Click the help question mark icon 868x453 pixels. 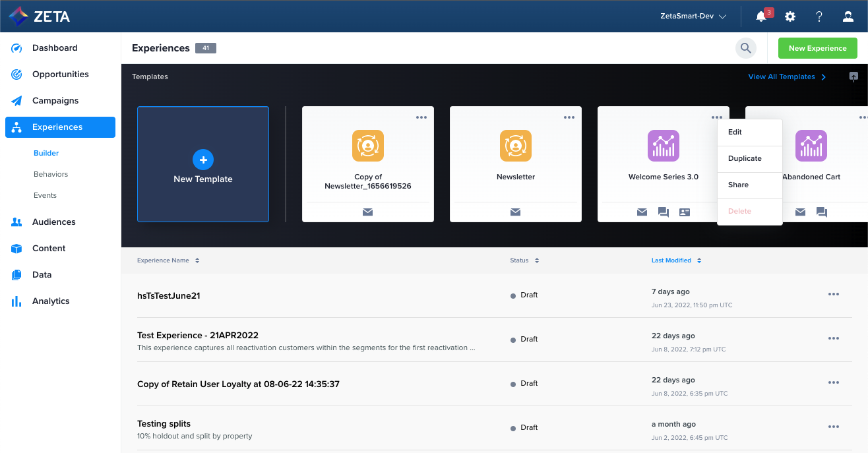tap(819, 16)
